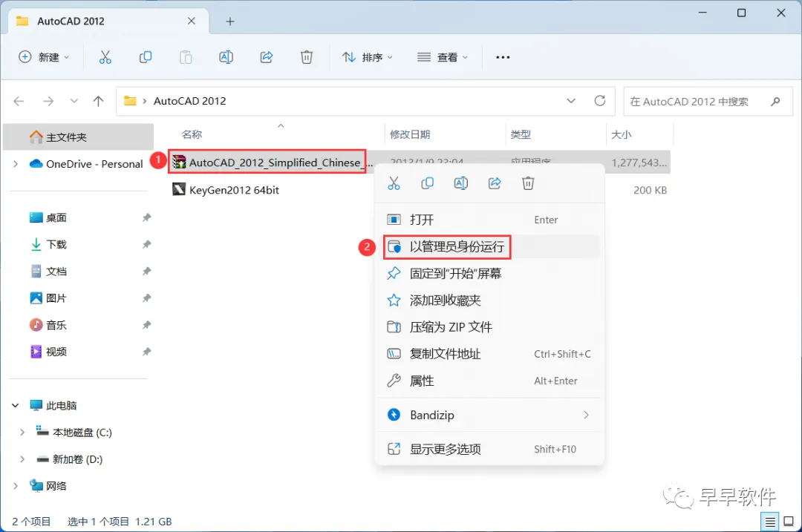Image resolution: width=802 pixels, height=532 pixels.
Task: Go up one folder level
Action: 98,101
